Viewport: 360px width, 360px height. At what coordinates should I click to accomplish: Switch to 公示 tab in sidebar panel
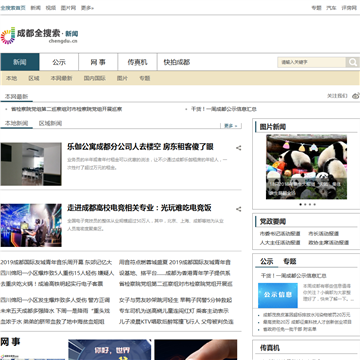267,261
